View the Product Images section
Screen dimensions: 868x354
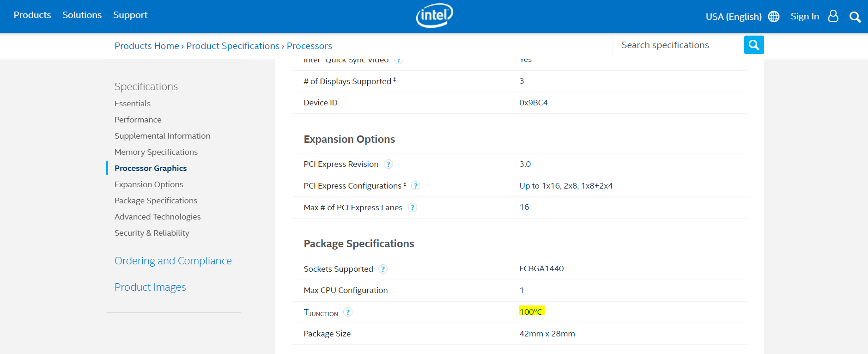(x=150, y=287)
